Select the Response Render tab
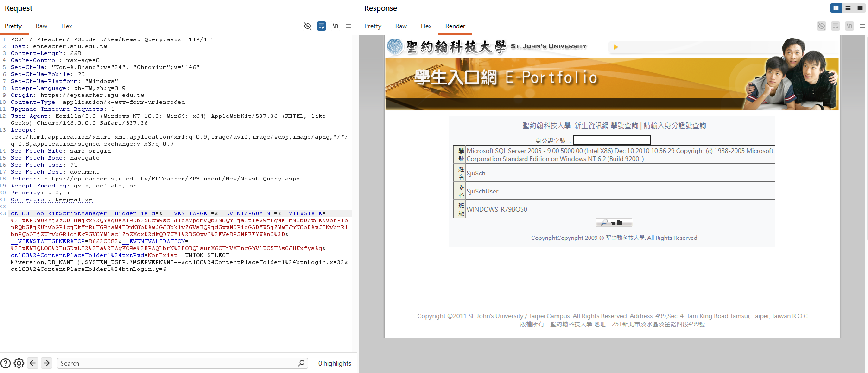The width and height of the screenshot is (868, 373). (455, 26)
